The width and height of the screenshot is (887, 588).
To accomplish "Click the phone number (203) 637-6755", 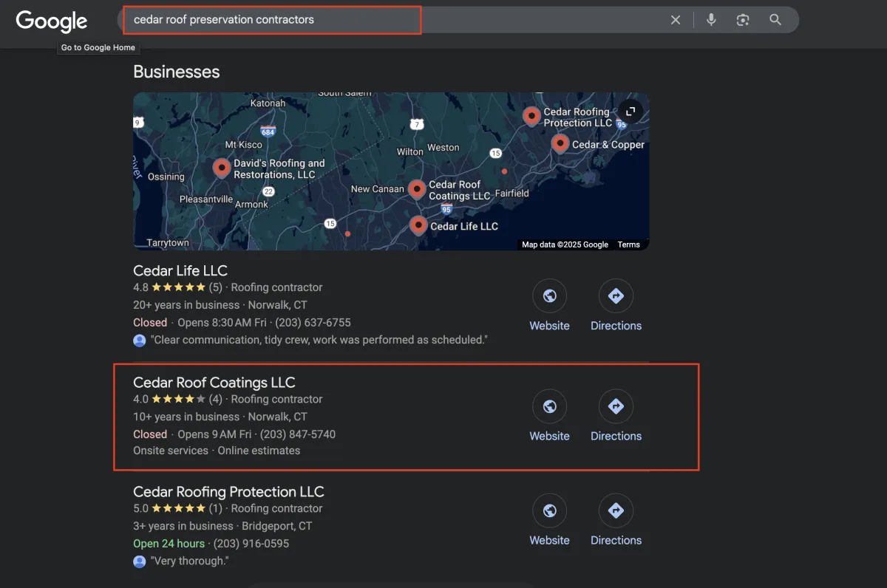I will pos(313,323).
